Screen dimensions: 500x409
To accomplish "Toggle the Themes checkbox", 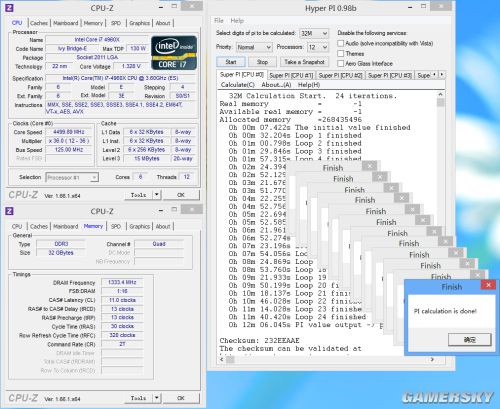I will click(x=341, y=53).
